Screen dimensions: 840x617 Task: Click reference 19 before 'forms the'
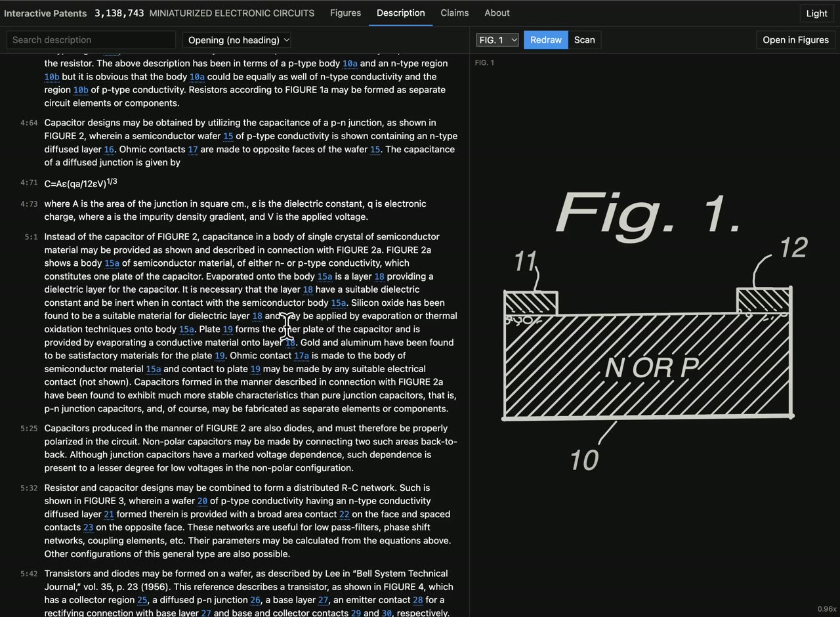click(x=228, y=330)
